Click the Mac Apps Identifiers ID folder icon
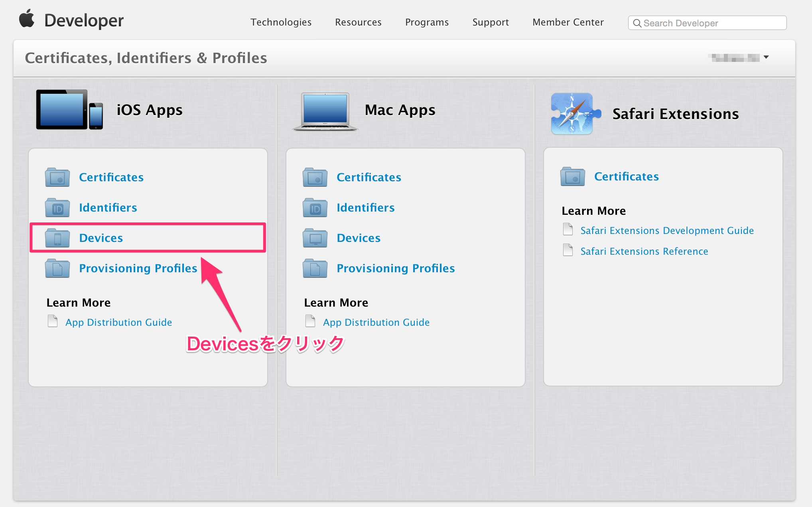This screenshot has height=507, width=812. (315, 207)
